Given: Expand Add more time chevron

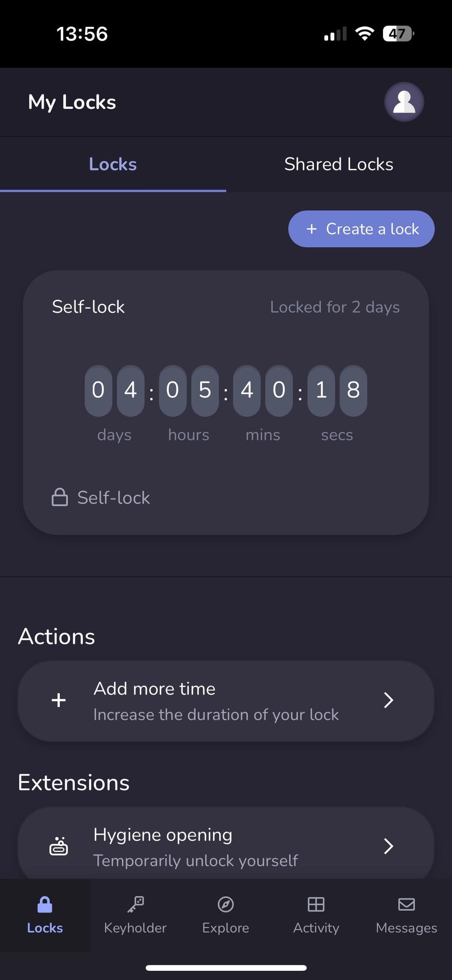Looking at the screenshot, I should tap(388, 700).
